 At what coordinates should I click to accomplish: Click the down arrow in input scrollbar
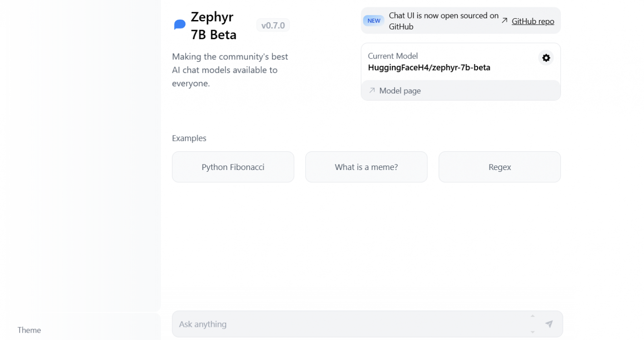pyautogui.click(x=533, y=332)
